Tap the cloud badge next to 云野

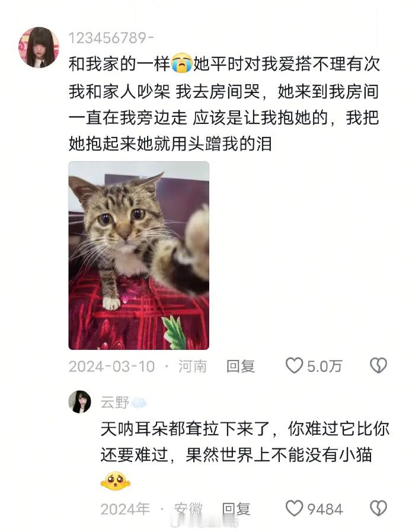point(139,403)
